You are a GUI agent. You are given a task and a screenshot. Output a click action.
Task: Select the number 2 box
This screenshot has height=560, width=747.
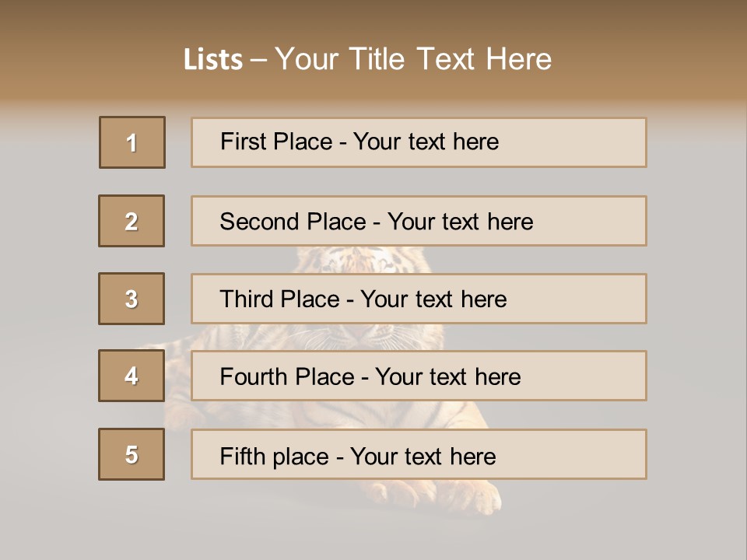[132, 221]
